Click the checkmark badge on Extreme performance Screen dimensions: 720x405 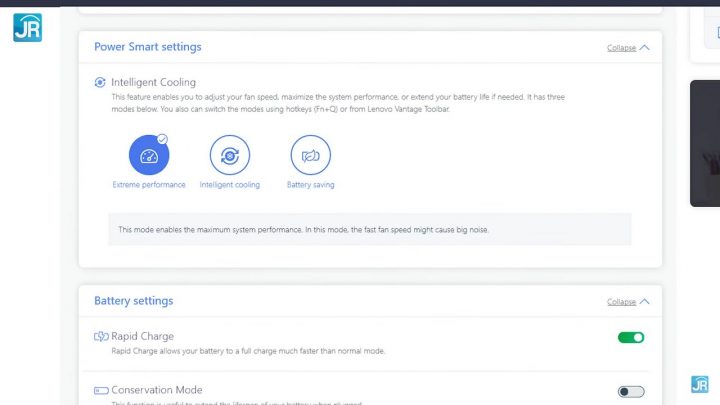pos(163,139)
